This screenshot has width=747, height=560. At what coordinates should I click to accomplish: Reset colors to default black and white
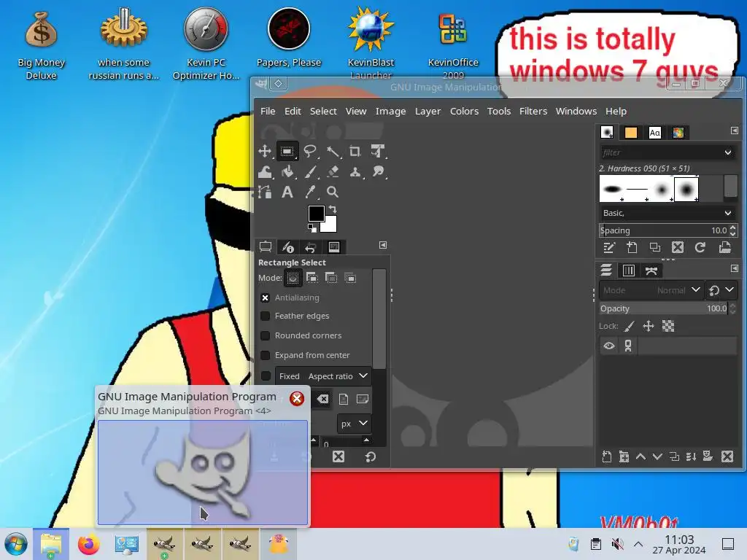(x=312, y=228)
